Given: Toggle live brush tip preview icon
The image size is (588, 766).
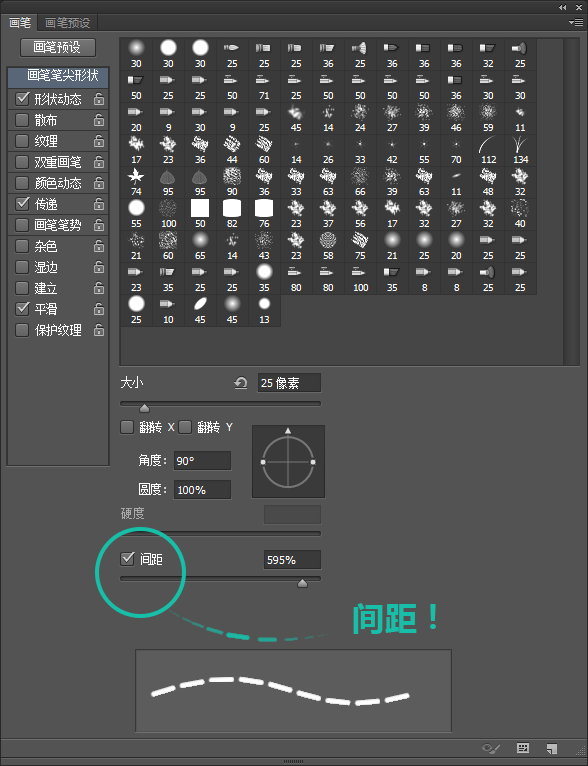Looking at the screenshot, I should 490,748.
